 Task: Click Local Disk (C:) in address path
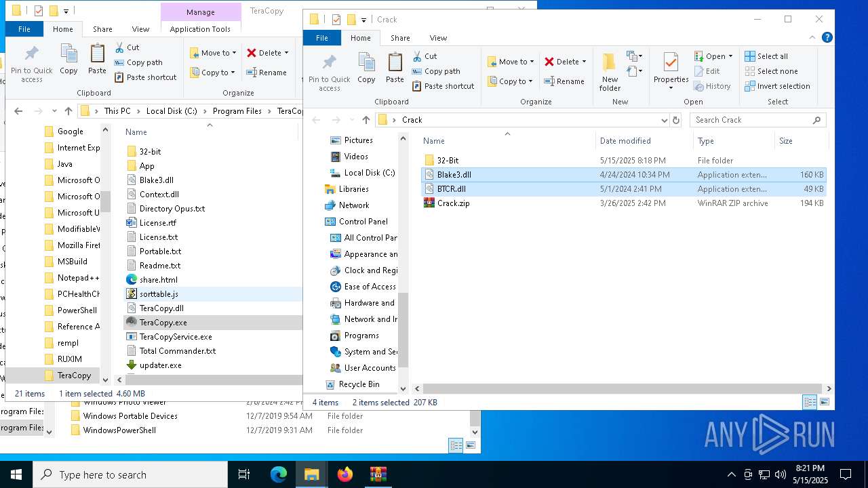[x=172, y=111]
